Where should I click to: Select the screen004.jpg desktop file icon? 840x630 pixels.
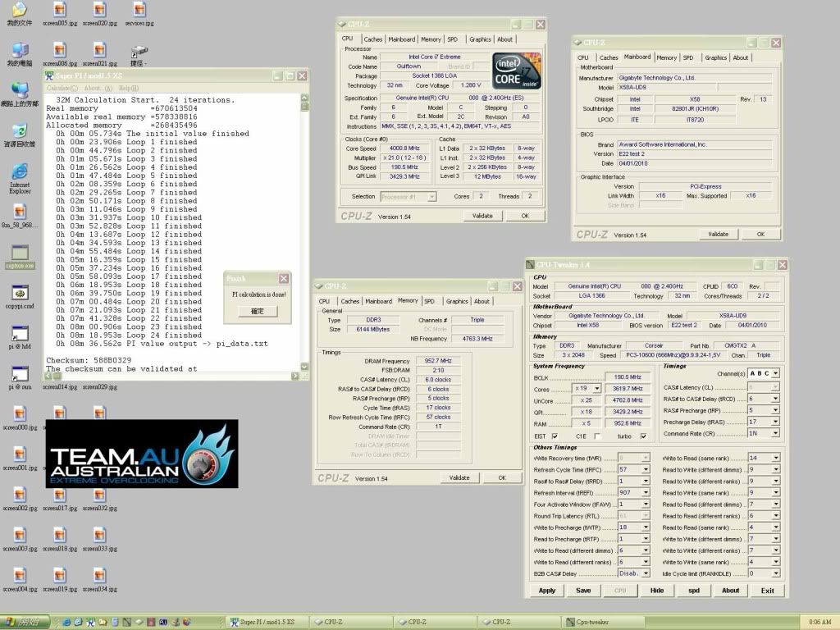tap(20, 580)
